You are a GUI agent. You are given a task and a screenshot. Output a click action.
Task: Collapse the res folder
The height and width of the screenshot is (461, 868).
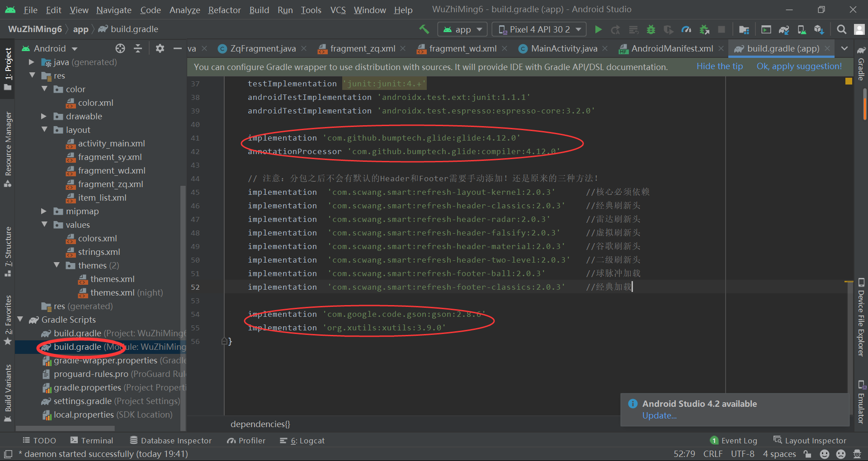(x=32, y=75)
